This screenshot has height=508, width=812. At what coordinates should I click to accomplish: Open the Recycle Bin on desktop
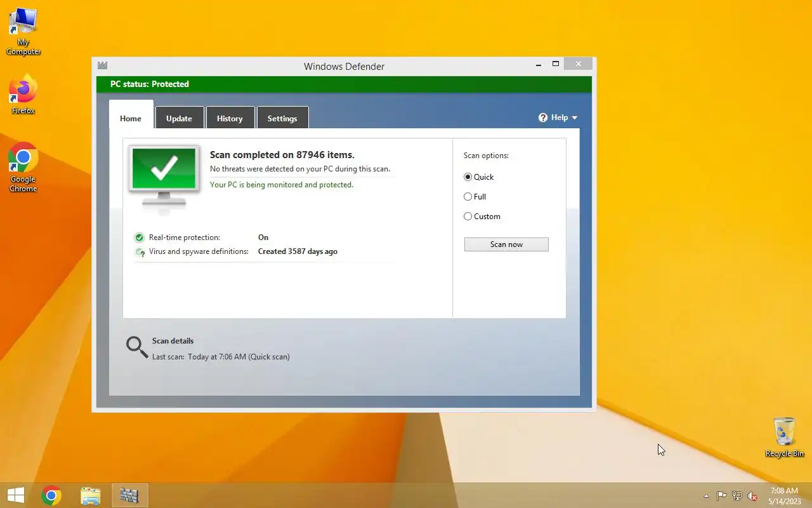(785, 438)
